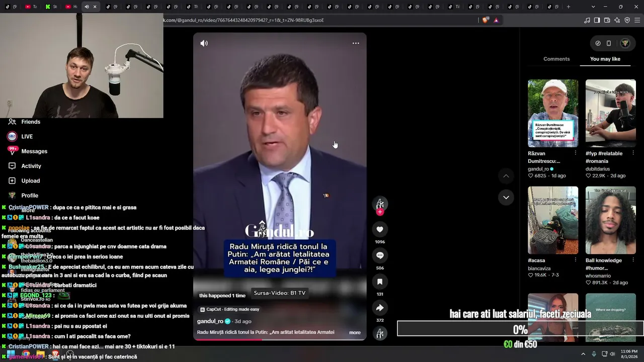644x362 pixels.
Task: Expand the tab search dropdown arrow
Action: 593,7
